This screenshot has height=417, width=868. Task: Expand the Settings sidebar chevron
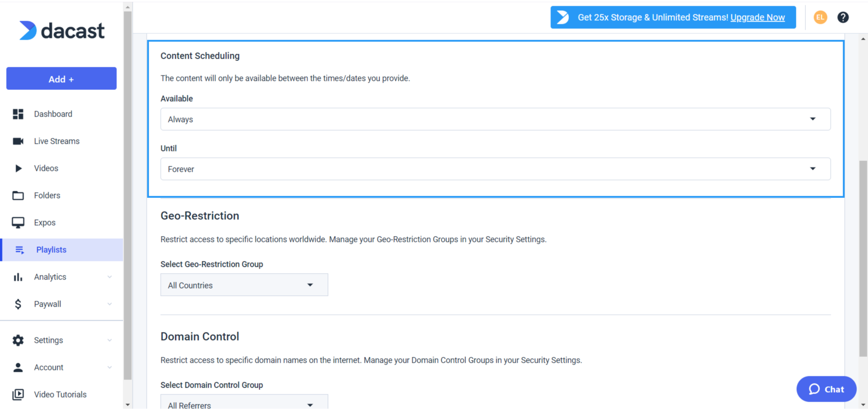[110, 340]
